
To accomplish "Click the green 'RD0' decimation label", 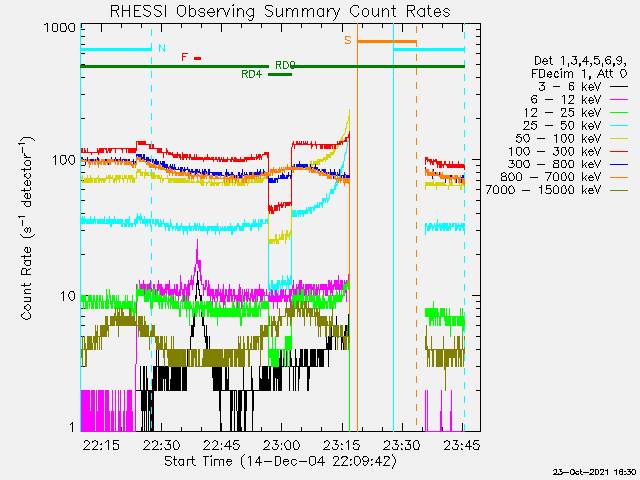I will pos(285,65).
